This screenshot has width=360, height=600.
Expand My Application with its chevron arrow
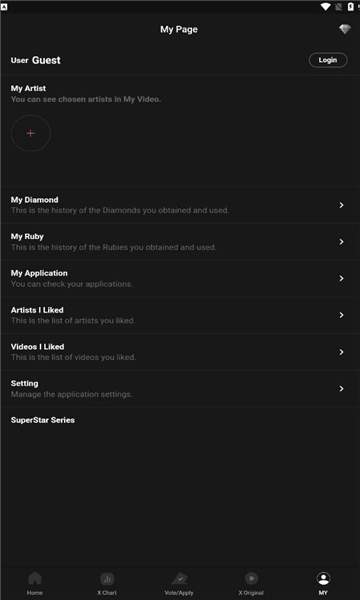(341, 279)
